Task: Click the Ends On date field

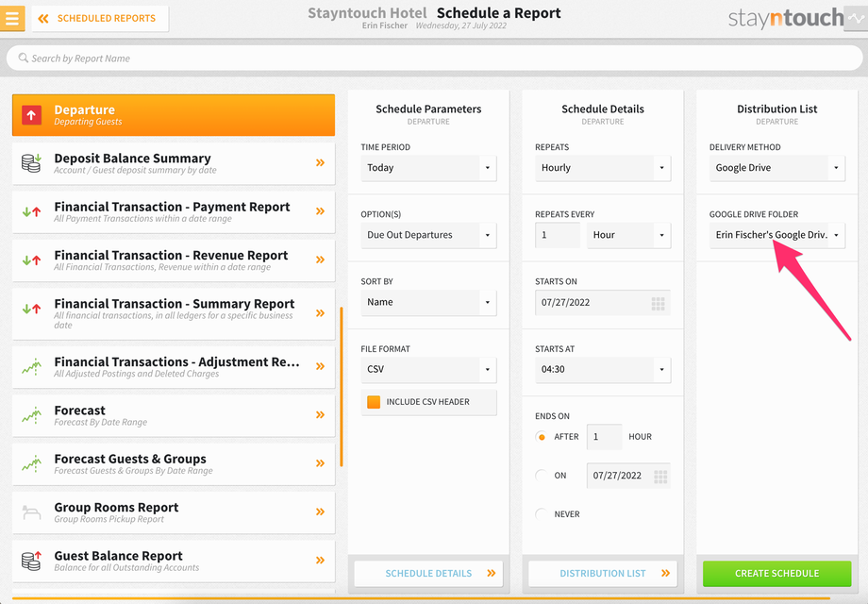Action: 628,476
